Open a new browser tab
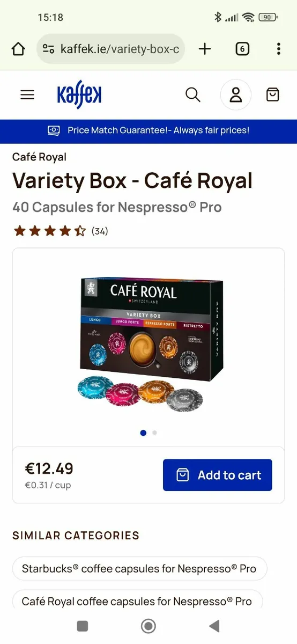297x644 pixels. [x=205, y=49]
